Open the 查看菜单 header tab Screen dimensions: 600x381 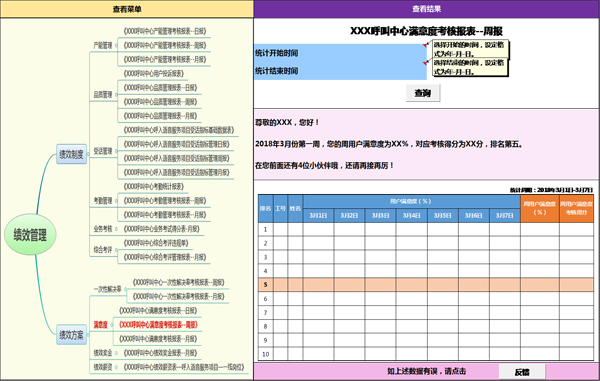[x=127, y=9]
